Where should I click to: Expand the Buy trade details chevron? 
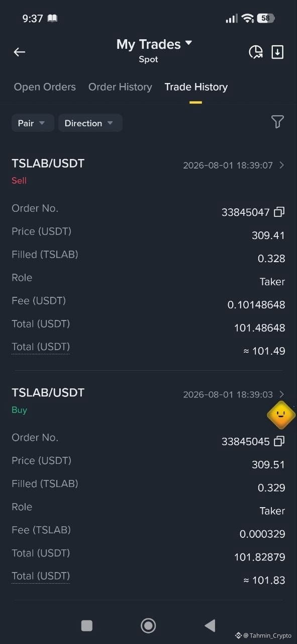coord(281,394)
